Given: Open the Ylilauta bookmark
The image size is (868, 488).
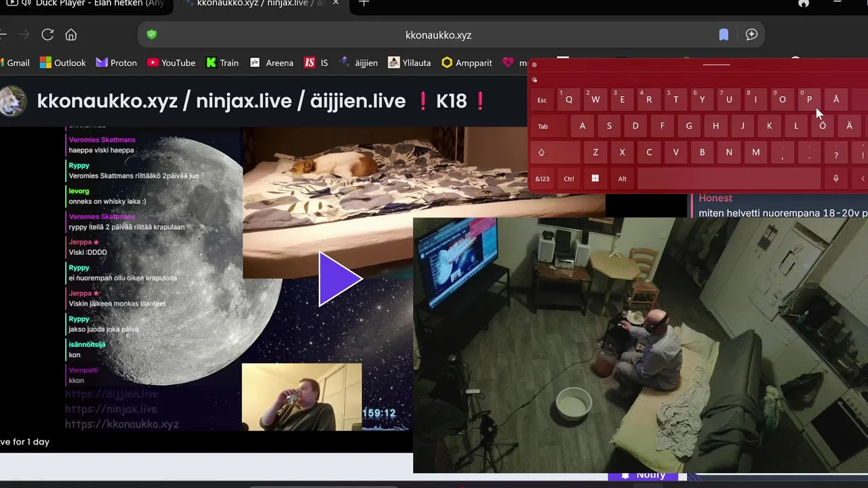Looking at the screenshot, I should (x=410, y=62).
